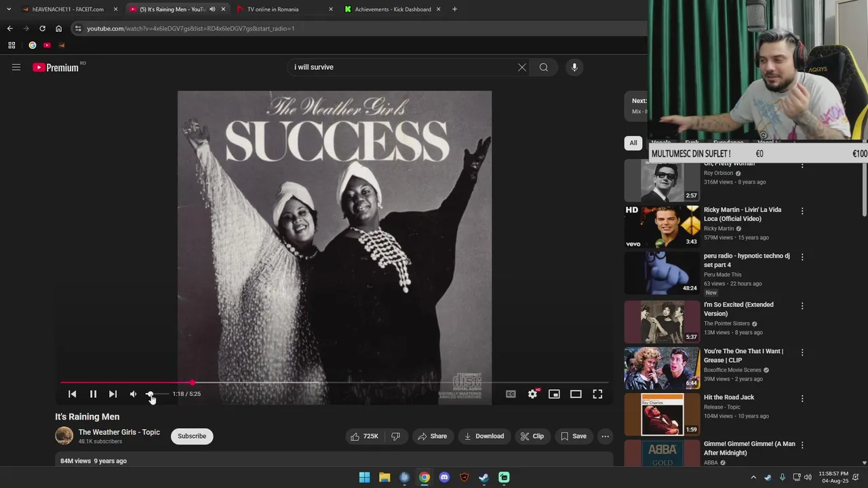868x488 pixels.
Task: Reload the current page
Action: [42, 28]
